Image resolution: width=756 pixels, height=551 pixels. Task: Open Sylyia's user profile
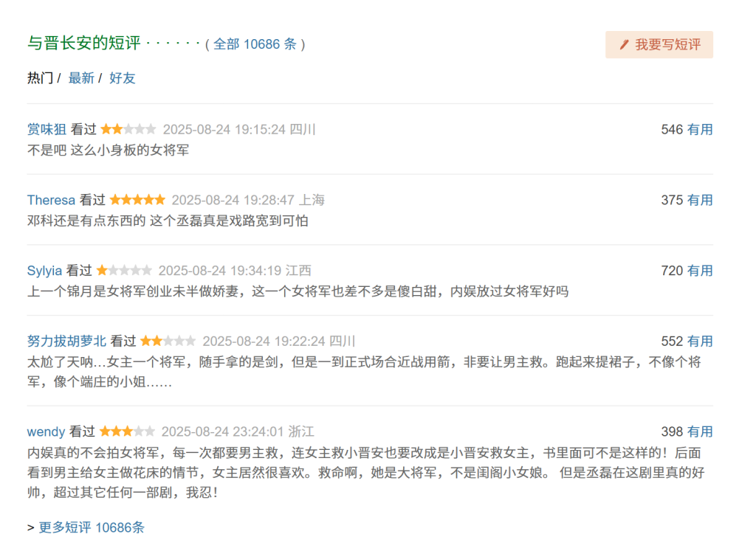44,271
